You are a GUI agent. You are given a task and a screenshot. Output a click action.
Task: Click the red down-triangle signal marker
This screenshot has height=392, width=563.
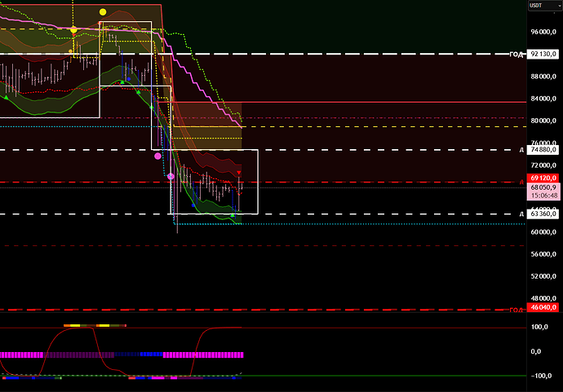pyautogui.click(x=239, y=174)
